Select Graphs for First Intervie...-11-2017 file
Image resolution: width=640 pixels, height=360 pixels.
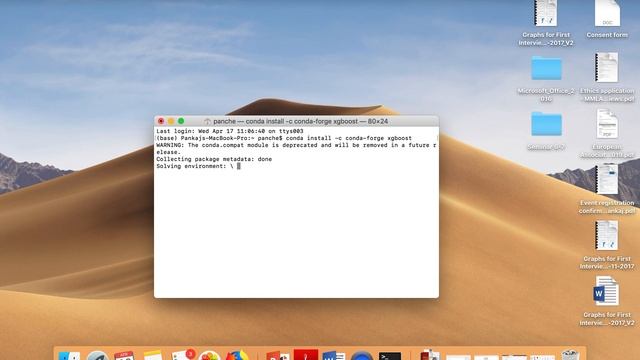pyautogui.click(x=607, y=236)
